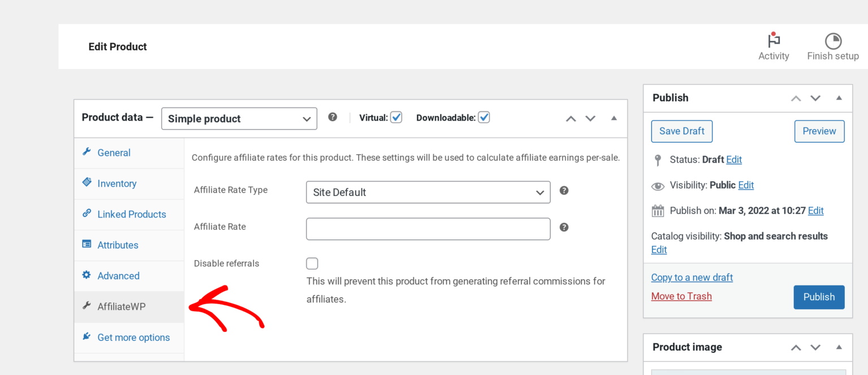
Task: Select the Attributes list icon
Action: click(x=87, y=244)
